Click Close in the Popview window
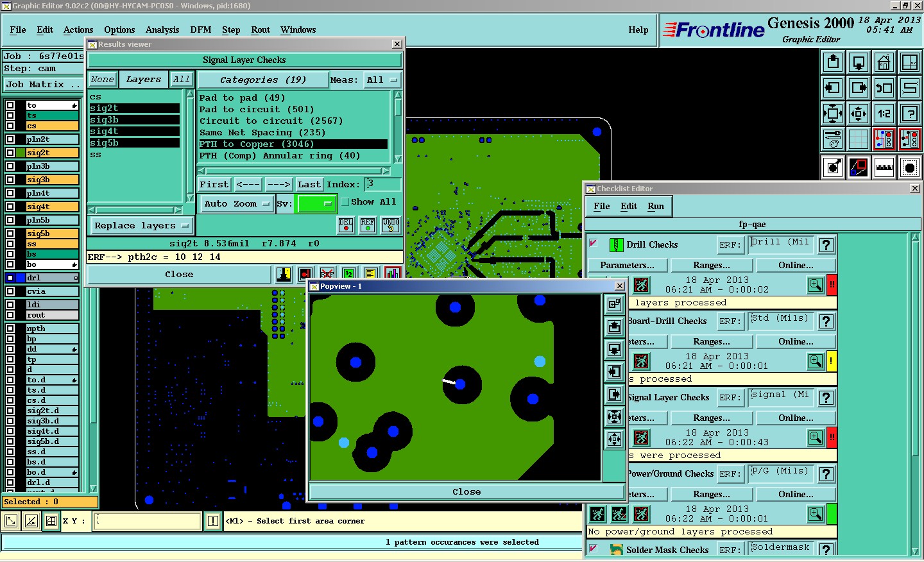Viewport: 924px width, 562px height. pos(466,491)
